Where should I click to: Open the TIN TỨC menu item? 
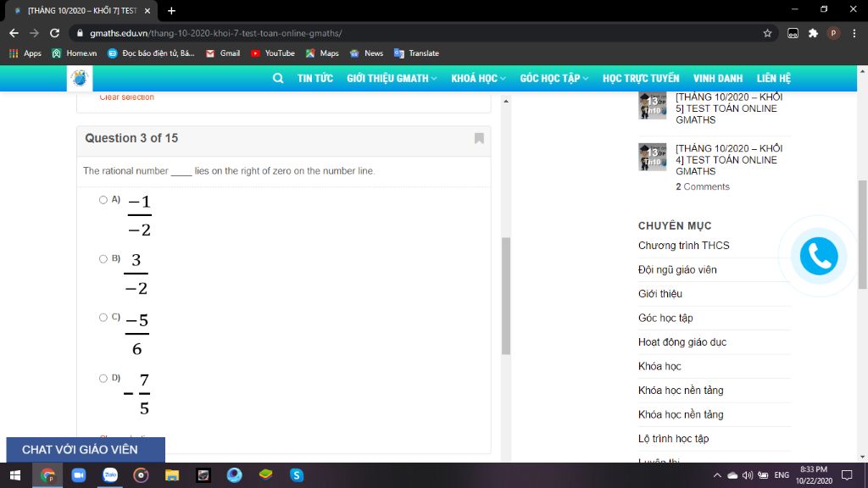pos(315,78)
